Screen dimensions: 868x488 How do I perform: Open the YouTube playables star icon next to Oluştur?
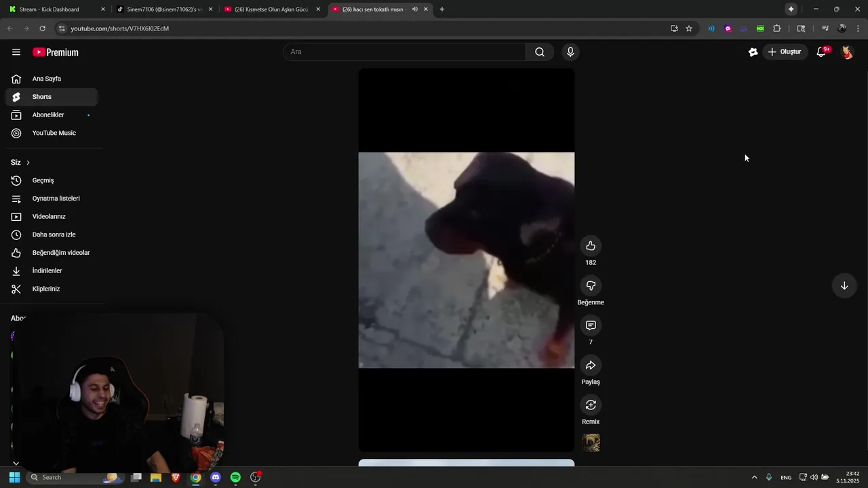pyautogui.click(x=753, y=52)
